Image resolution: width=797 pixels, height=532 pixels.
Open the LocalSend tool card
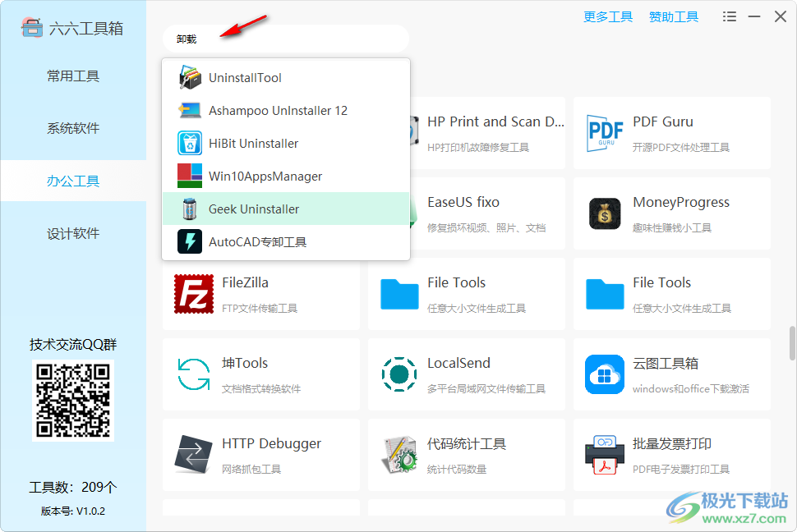(x=467, y=374)
